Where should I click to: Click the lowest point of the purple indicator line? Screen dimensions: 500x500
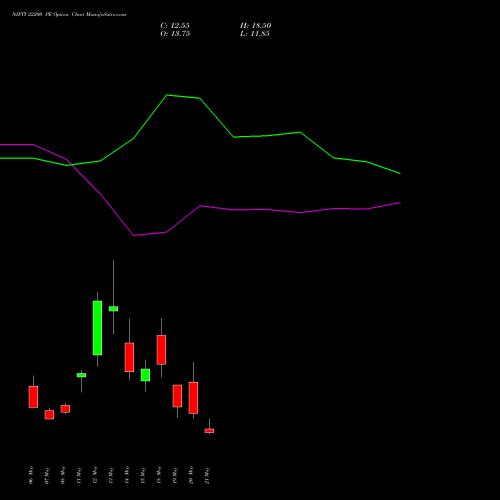[134, 235]
